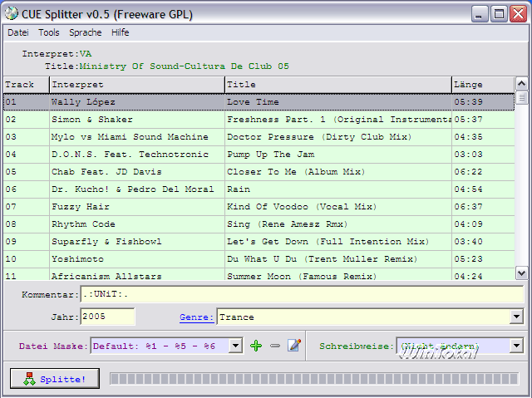This screenshot has height=398, width=532.
Task: Click the album interpret value VA
Action: pos(86,54)
